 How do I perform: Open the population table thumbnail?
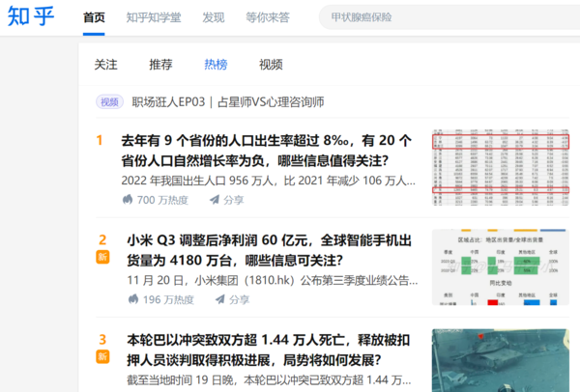point(501,167)
